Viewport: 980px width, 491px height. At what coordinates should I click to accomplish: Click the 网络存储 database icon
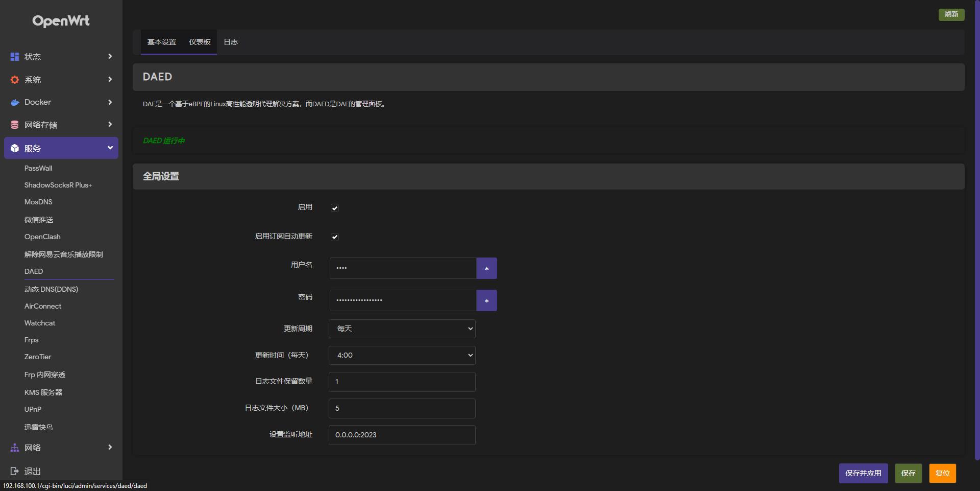[x=15, y=125]
